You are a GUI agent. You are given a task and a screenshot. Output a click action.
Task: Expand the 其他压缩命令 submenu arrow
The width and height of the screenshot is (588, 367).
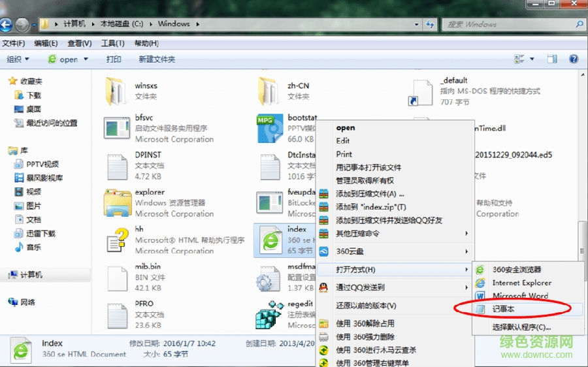pos(466,233)
